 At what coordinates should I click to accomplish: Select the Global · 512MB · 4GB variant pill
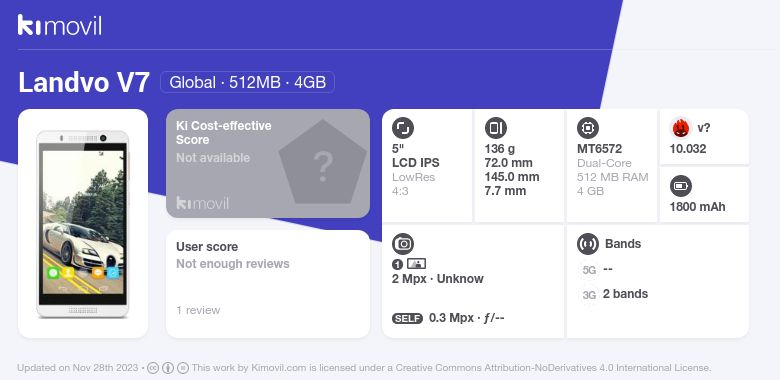(247, 82)
